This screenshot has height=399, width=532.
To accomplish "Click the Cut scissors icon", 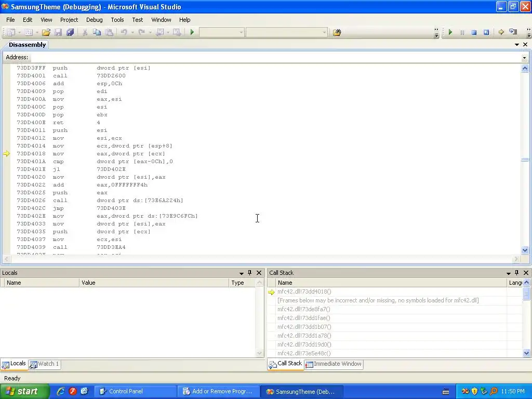I will point(85,32).
